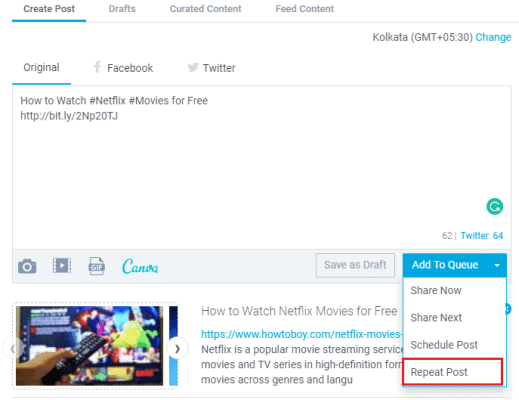Select the Netflix remote preview thumbnail
Viewport: 519px width, 400px height.
tap(89, 346)
